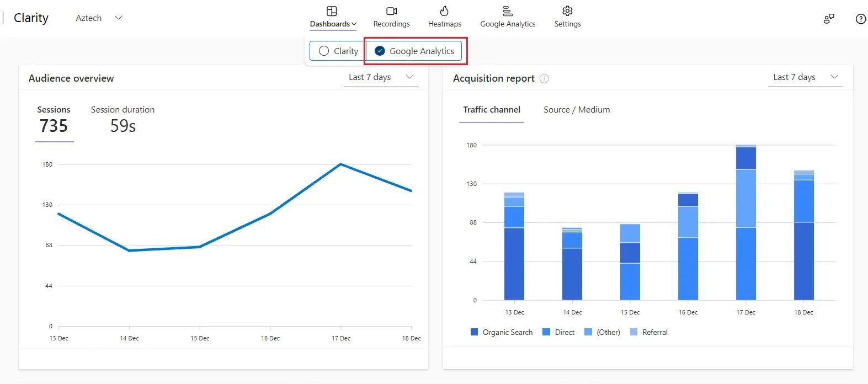Click the Acquisition report info icon

click(x=544, y=78)
